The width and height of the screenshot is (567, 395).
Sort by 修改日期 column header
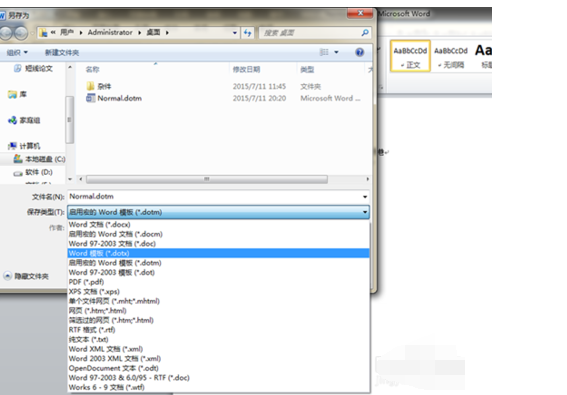[247, 69]
